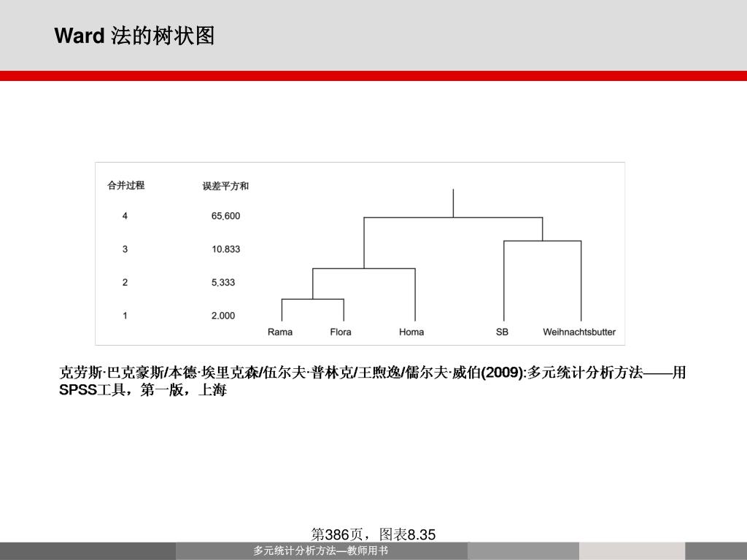Select the '误差平方和' column header
The width and height of the screenshot is (747, 560).
[225, 186]
